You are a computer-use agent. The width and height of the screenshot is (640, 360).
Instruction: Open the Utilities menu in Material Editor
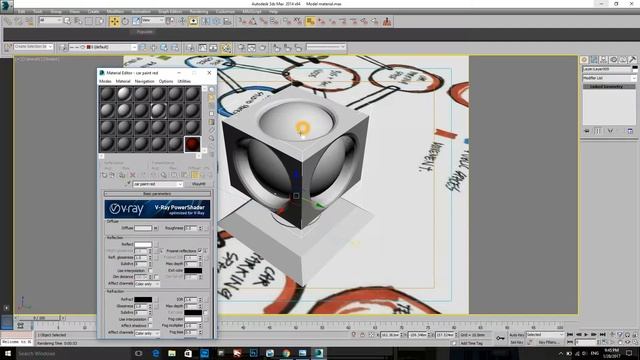coord(184,81)
